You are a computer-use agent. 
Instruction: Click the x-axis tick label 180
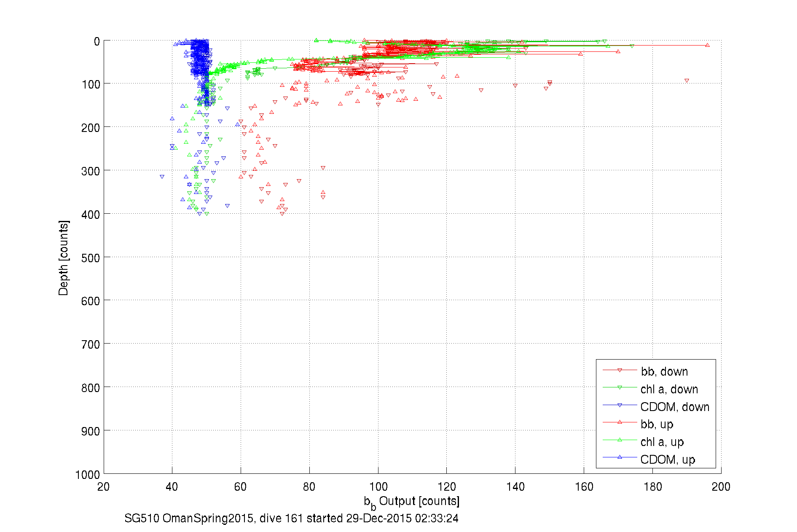click(x=653, y=487)
